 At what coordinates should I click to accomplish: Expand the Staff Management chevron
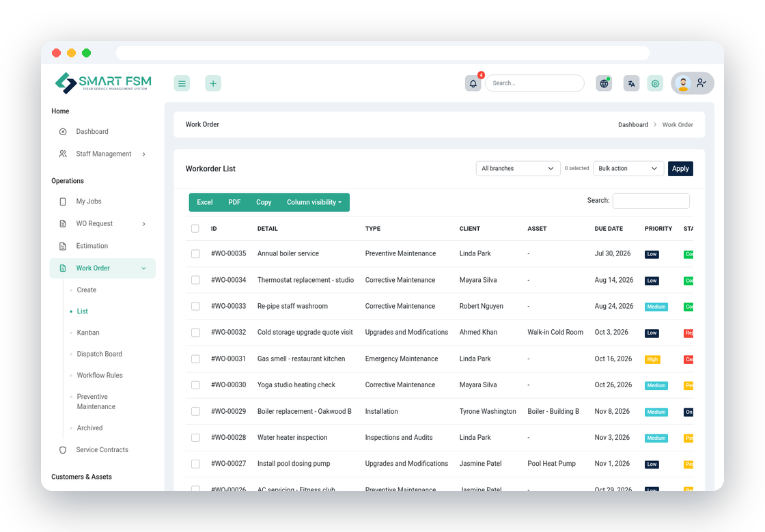point(144,154)
